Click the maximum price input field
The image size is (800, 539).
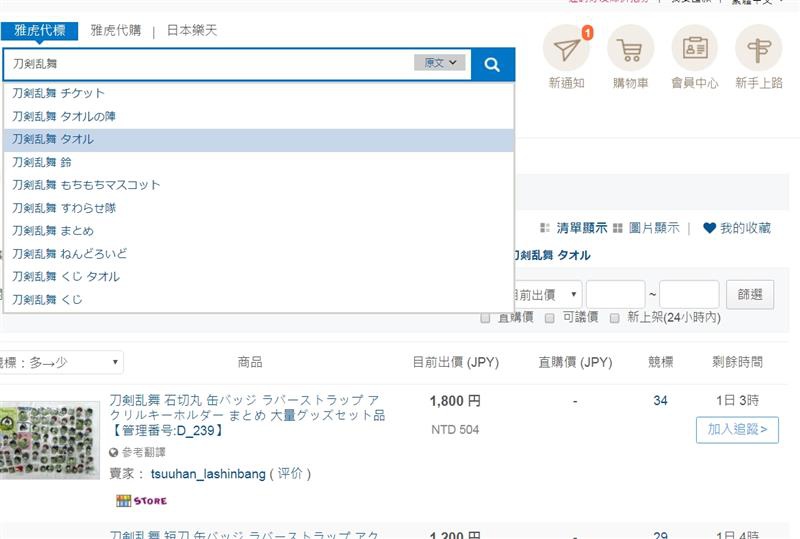(689, 295)
